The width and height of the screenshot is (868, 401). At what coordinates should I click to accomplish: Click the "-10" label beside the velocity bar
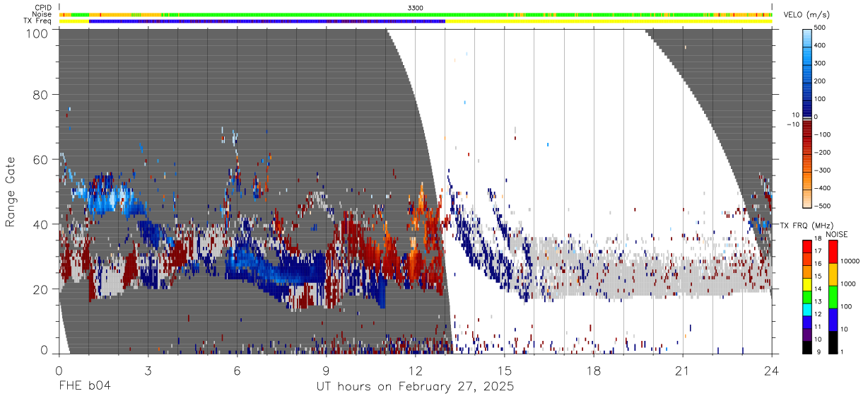794,124
